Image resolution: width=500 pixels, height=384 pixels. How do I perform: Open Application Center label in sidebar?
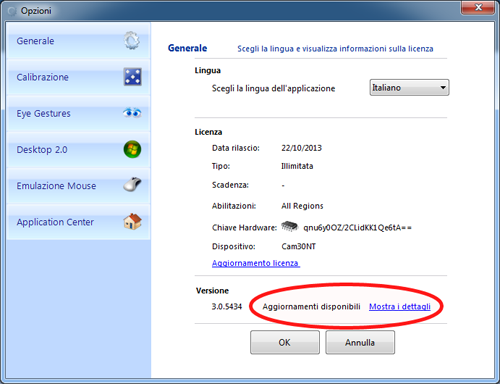pyautogui.click(x=55, y=222)
